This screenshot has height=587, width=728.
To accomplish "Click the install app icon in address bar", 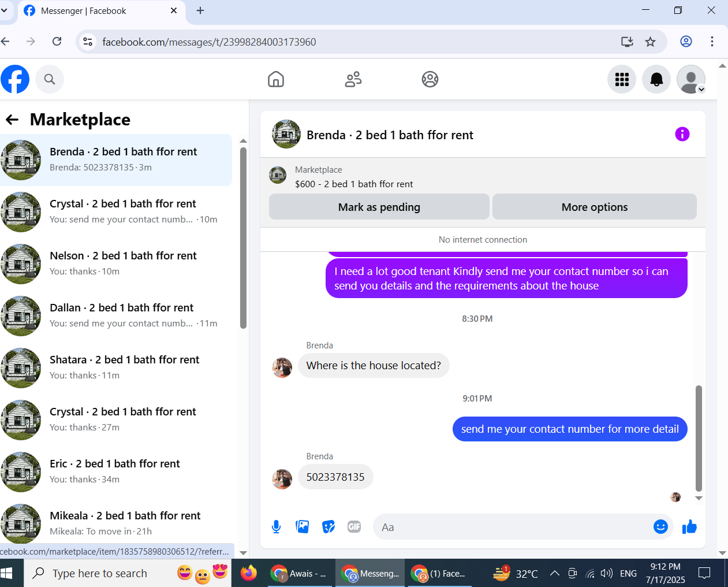I will pos(627,42).
